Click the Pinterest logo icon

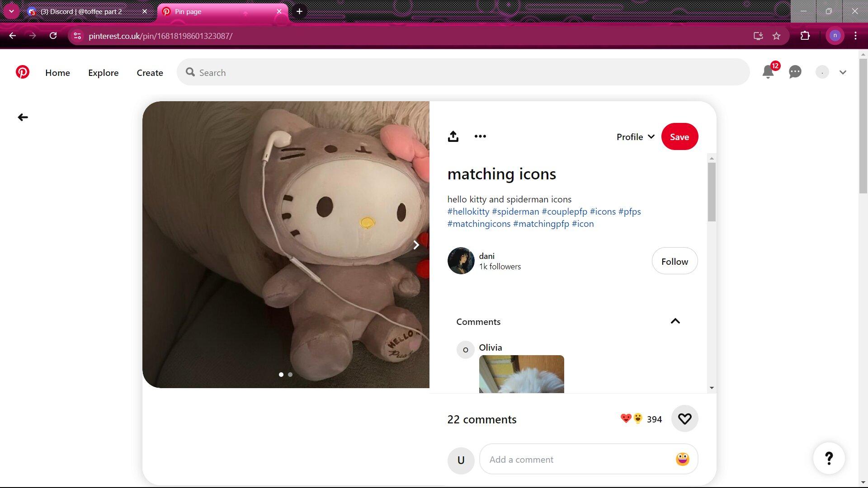point(22,72)
